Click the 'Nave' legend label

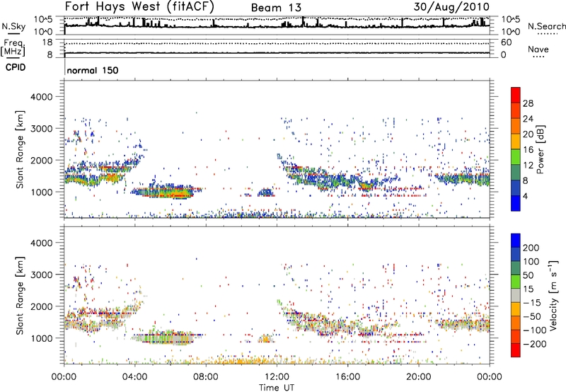(x=538, y=49)
